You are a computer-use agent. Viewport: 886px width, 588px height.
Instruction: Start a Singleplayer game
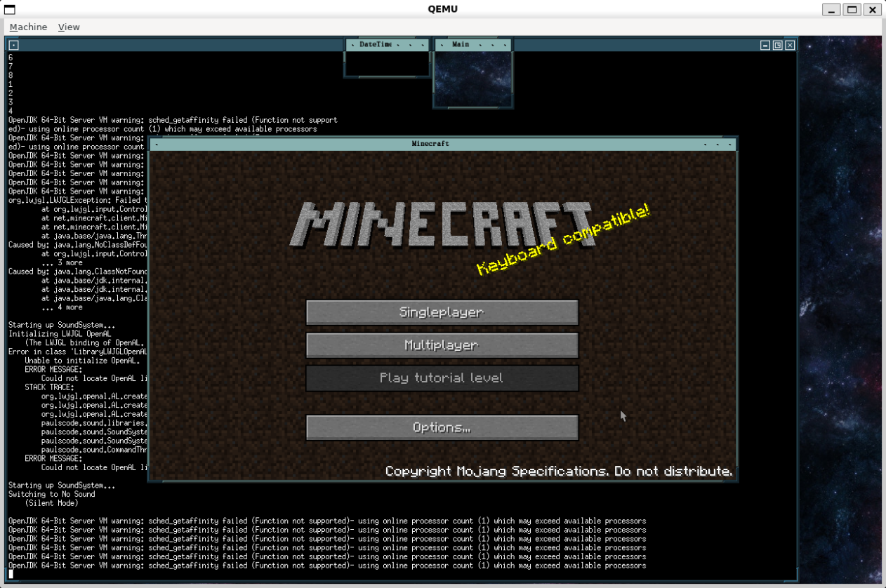pos(442,312)
